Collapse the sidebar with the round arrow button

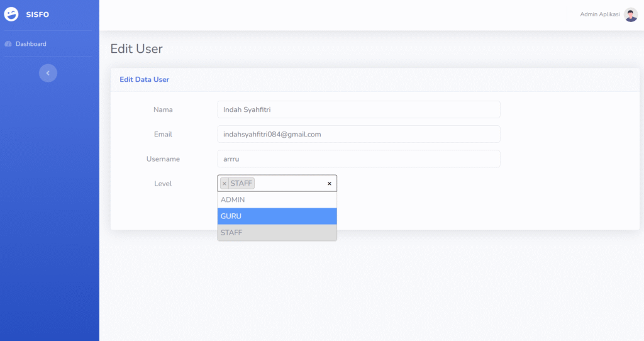coord(48,73)
